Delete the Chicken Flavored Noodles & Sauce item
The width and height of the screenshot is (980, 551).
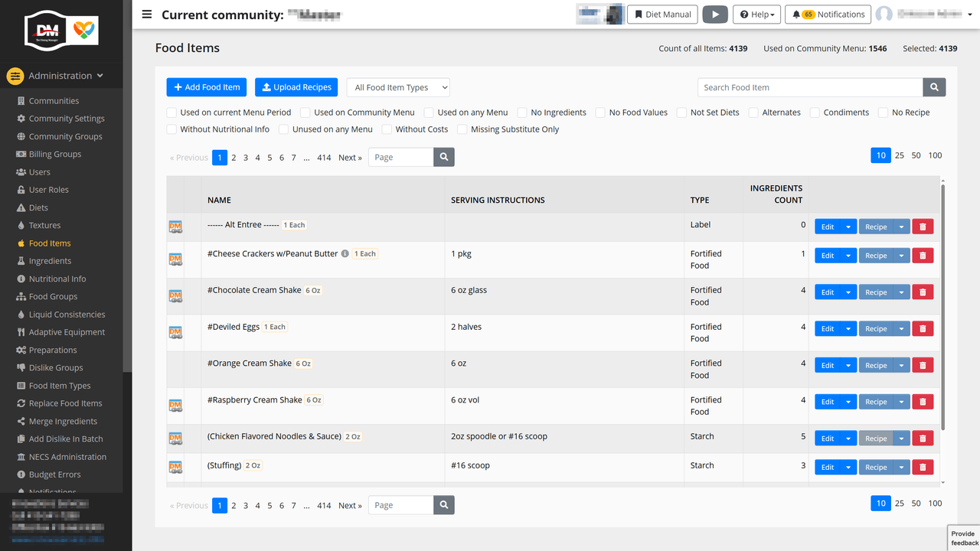[x=923, y=439]
